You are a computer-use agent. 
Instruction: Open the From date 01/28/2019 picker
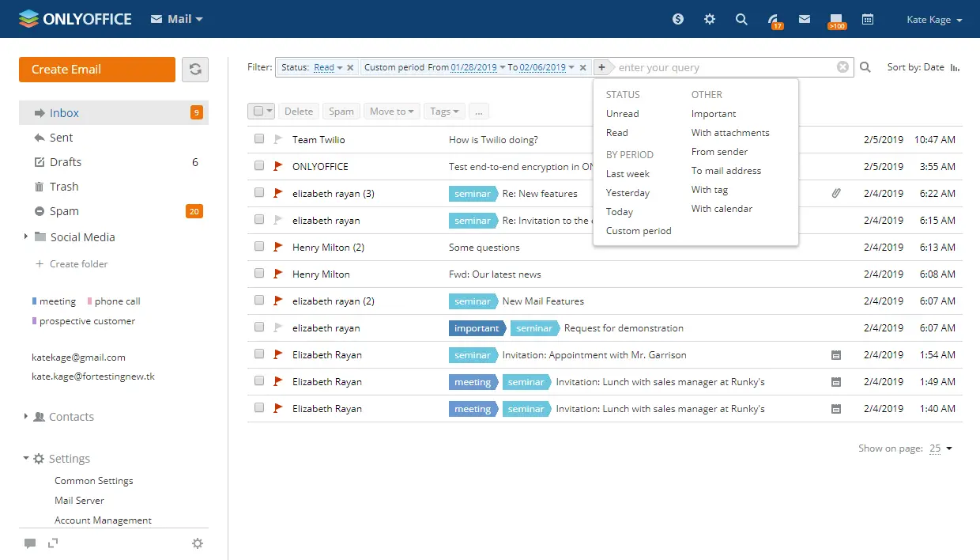coord(478,67)
